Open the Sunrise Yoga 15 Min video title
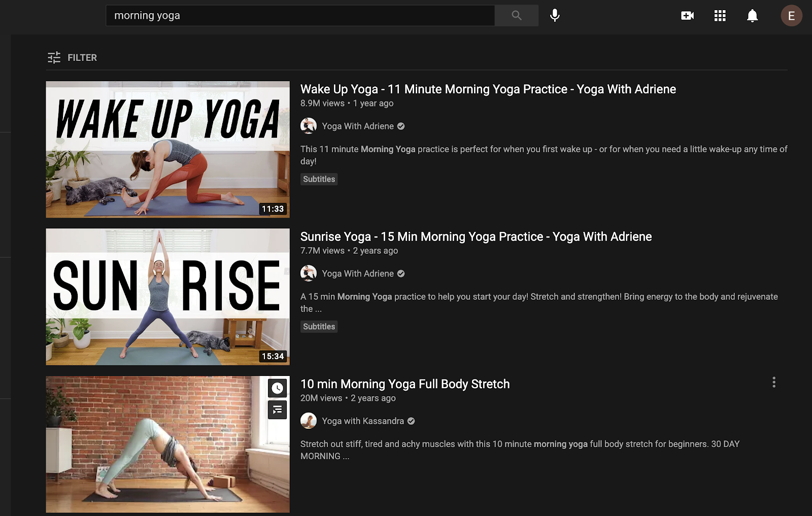The height and width of the screenshot is (516, 812). point(476,237)
